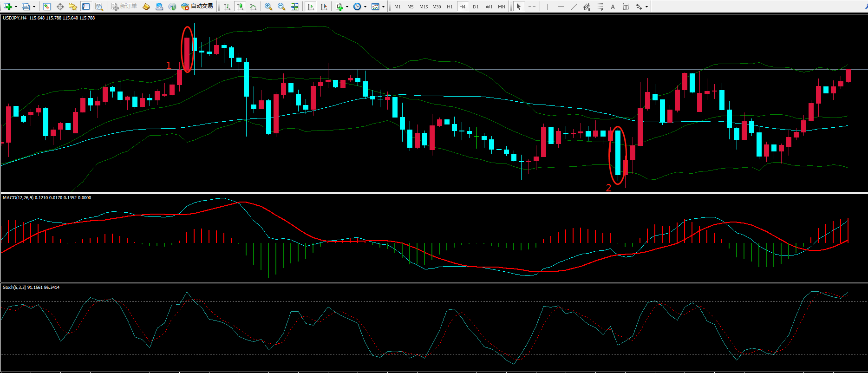Click the red circled candle marked 2
The image size is (868, 373).
coord(618,153)
